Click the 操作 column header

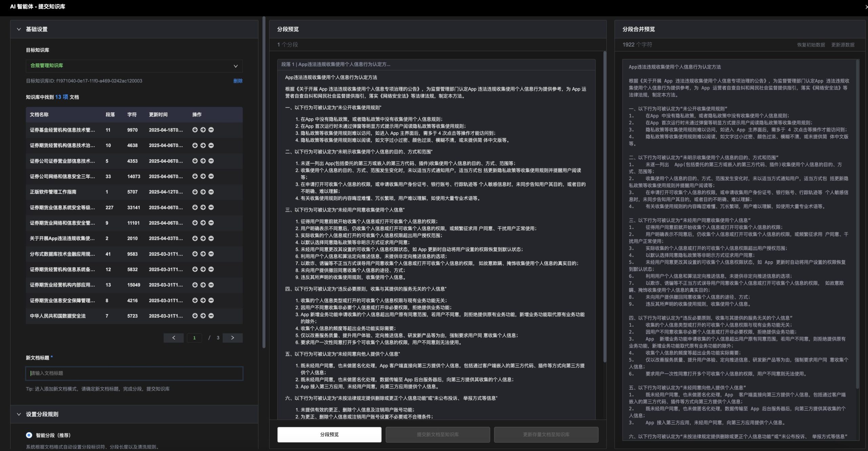pos(197,115)
